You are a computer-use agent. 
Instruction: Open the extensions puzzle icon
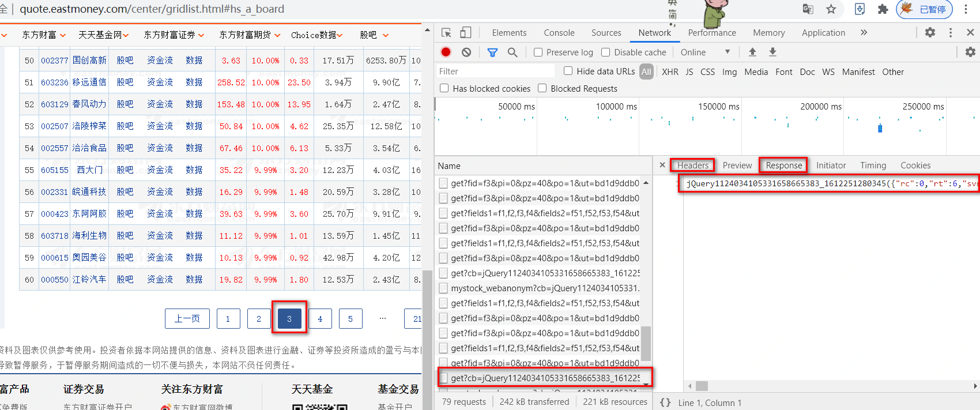pos(883,9)
